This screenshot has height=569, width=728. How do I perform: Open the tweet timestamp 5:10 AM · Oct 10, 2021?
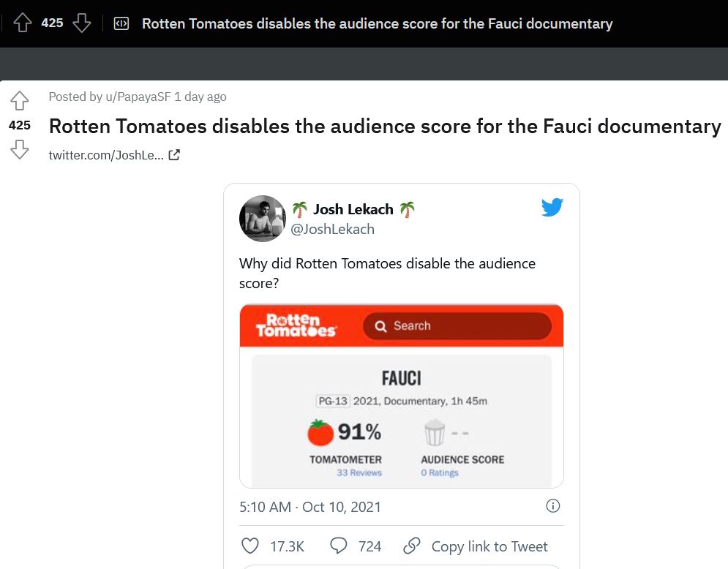[x=310, y=507]
